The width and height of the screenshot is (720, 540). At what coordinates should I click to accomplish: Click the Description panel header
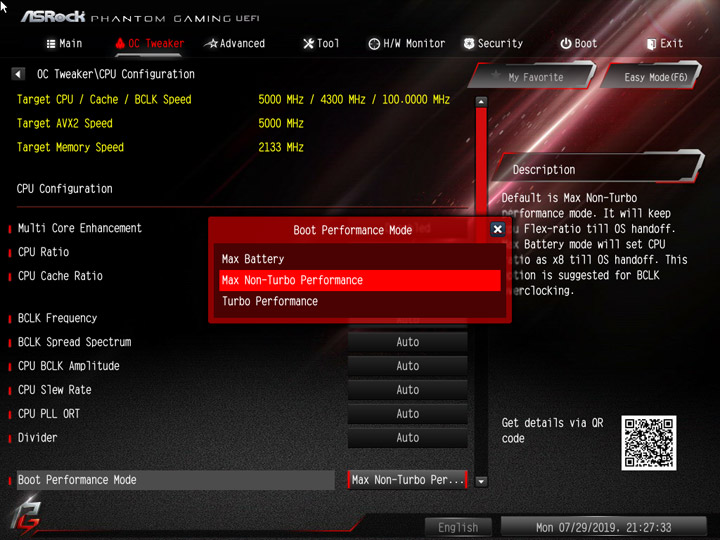pos(598,169)
